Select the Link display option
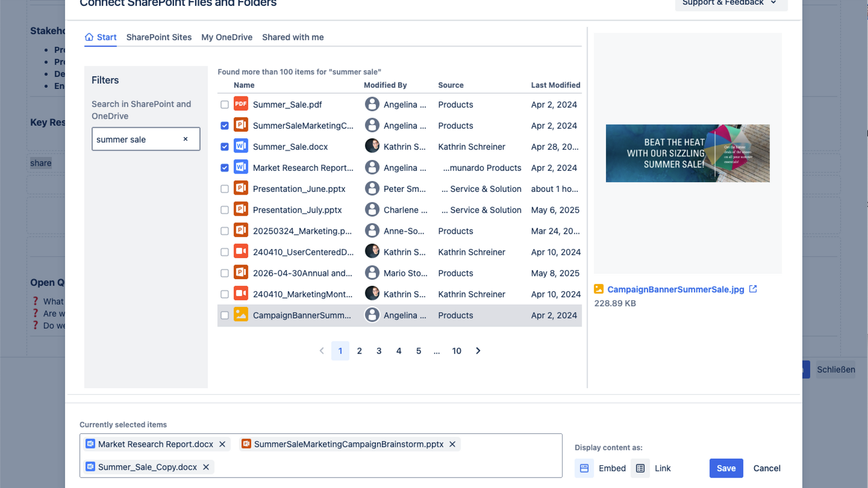This screenshot has height=488, width=868. pyautogui.click(x=651, y=468)
